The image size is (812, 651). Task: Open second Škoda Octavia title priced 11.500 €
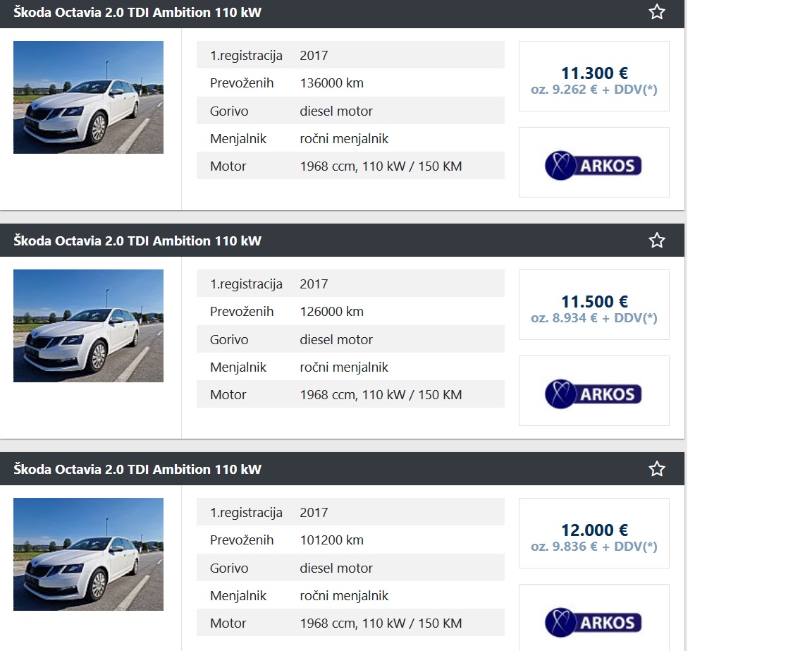click(137, 241)
